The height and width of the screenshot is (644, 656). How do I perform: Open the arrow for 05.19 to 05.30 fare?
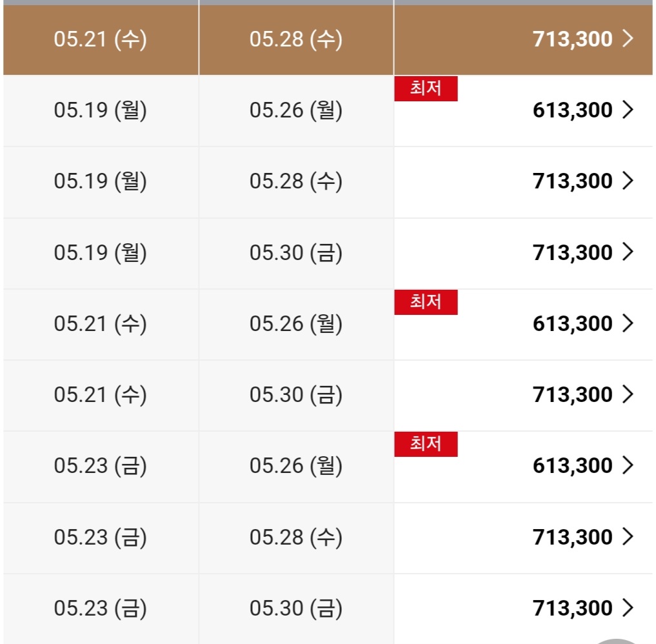pos(628,252)
